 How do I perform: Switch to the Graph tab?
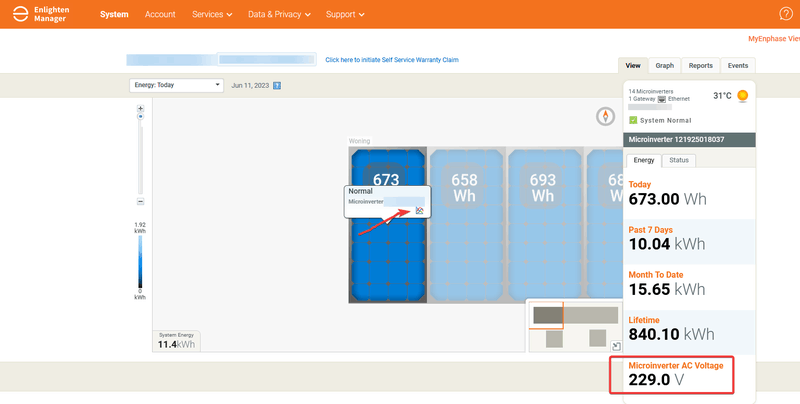point(664,66)
